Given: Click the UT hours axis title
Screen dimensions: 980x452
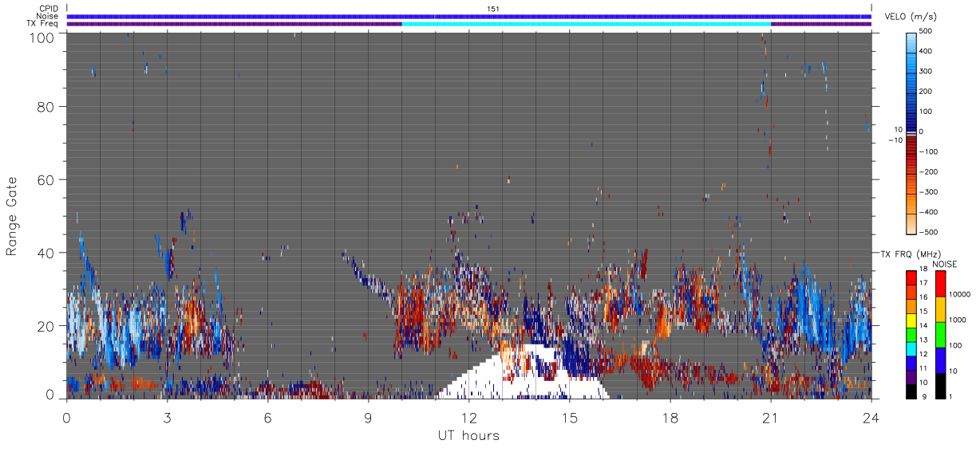Looking at the screenshot, I should [469, 436].
